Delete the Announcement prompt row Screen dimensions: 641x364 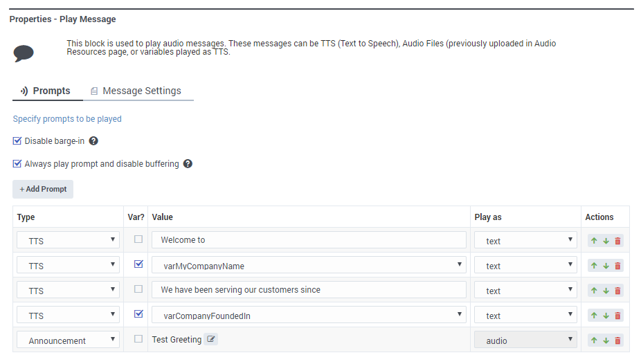617,340
